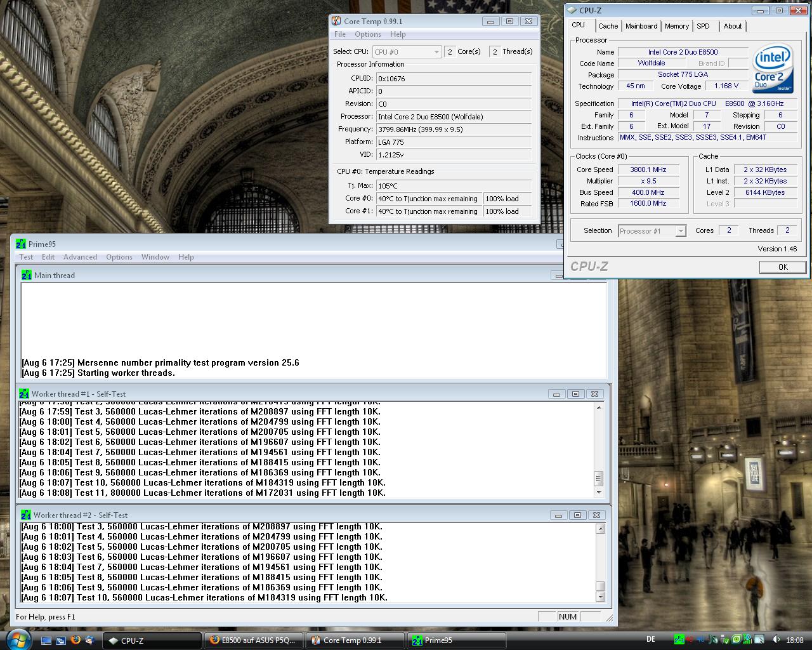The height and width of the screenshot is (650, 812).
Task: Minimize the CPU-Z window
Action: pos(760,10)
